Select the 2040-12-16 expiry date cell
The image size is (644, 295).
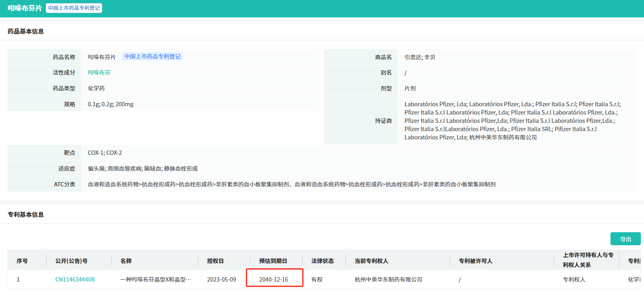274,280
